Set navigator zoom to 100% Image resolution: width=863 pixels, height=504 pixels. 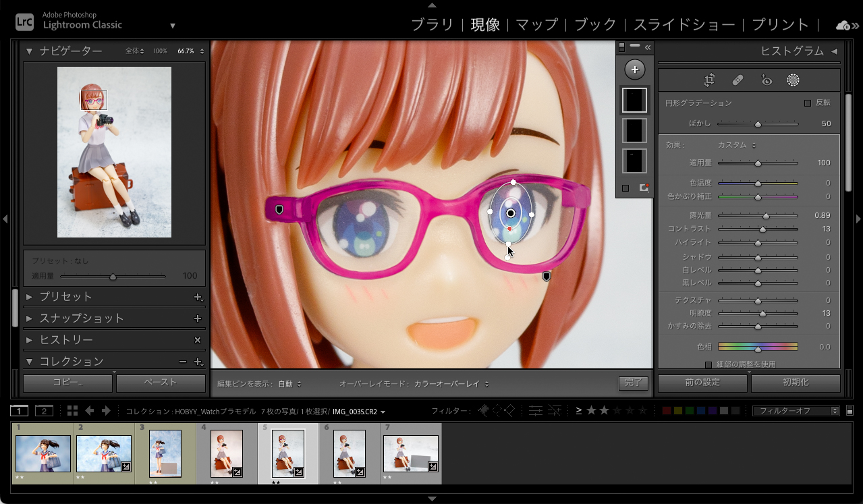tap(160, 51)
